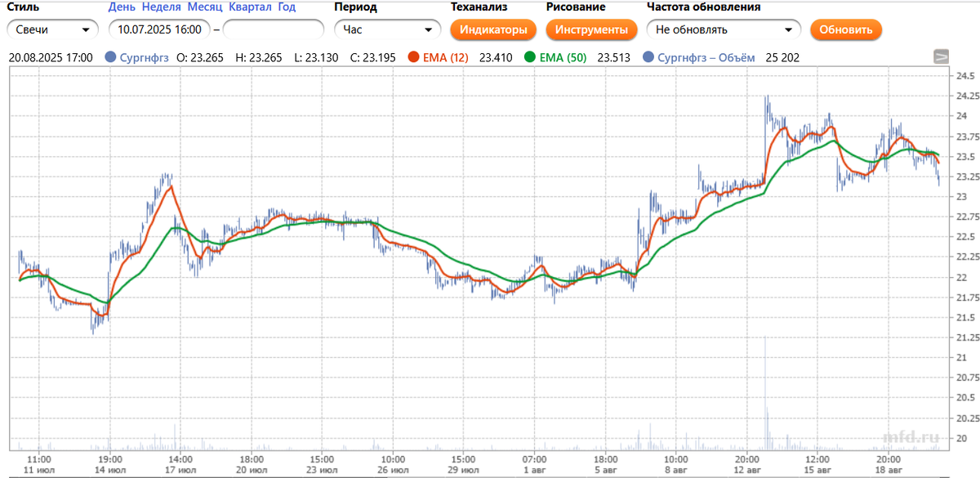Click the Обновить button
The width and height of the screenshot is (980, 478).
click(x=846, y=29)
